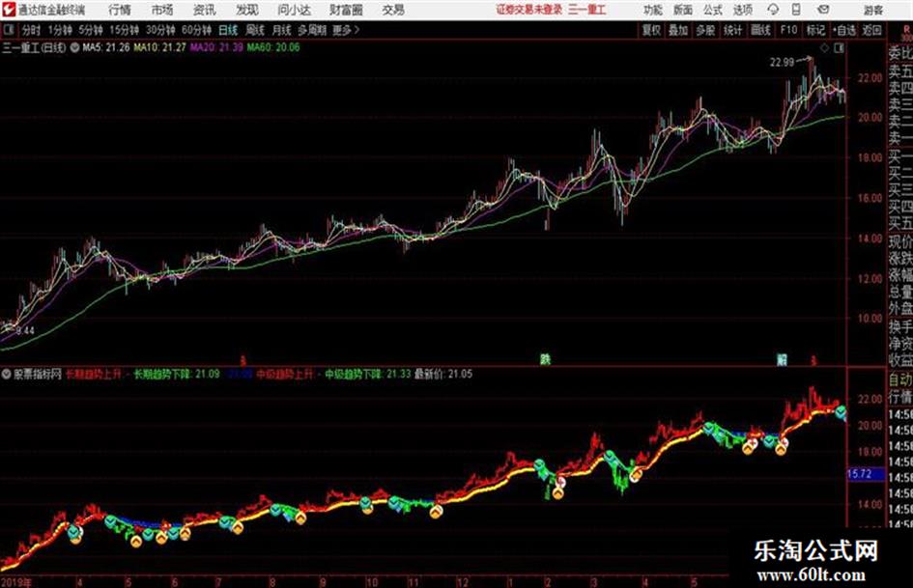Click the 行情 label in the right panel
This screenshot has width=913, height=588.
tap(900, 398)
